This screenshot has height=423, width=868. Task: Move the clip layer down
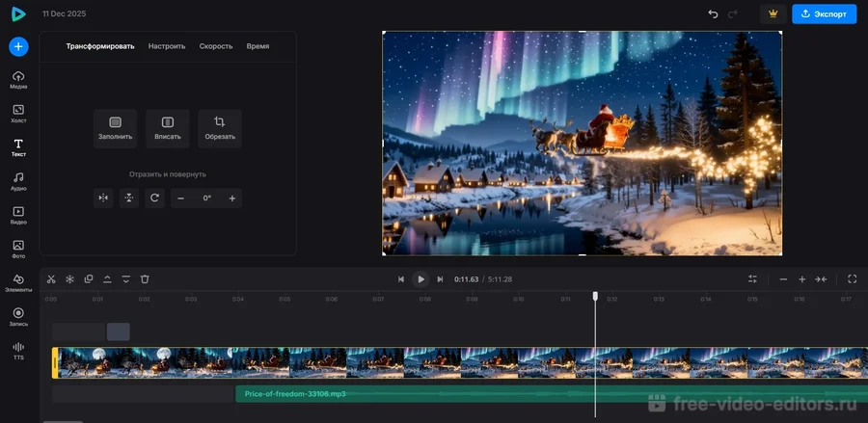pyautogui.click(x=126, y=279)
